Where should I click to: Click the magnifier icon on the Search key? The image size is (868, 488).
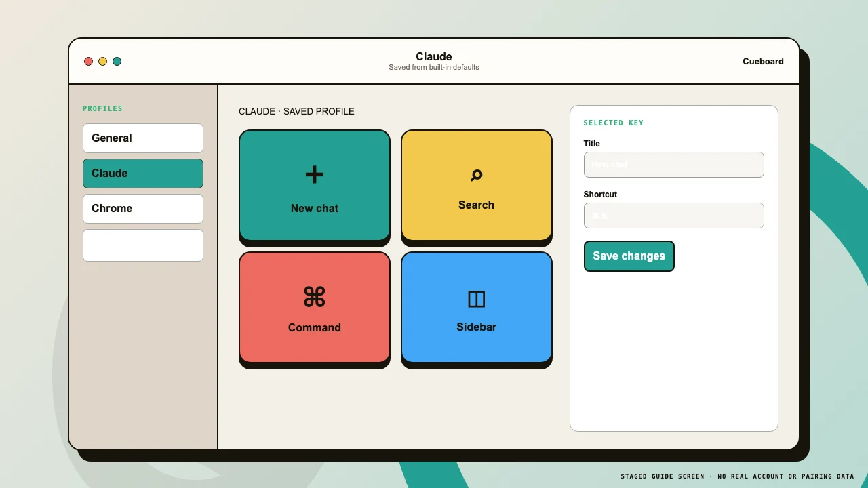click(476, 176)
